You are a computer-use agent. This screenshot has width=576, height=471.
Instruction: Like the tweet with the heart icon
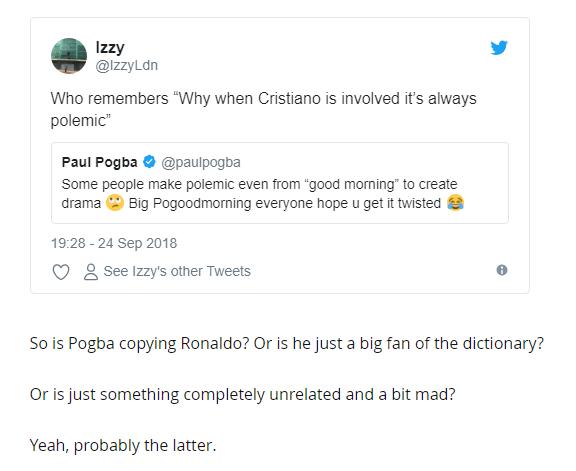tap(61, 272)
